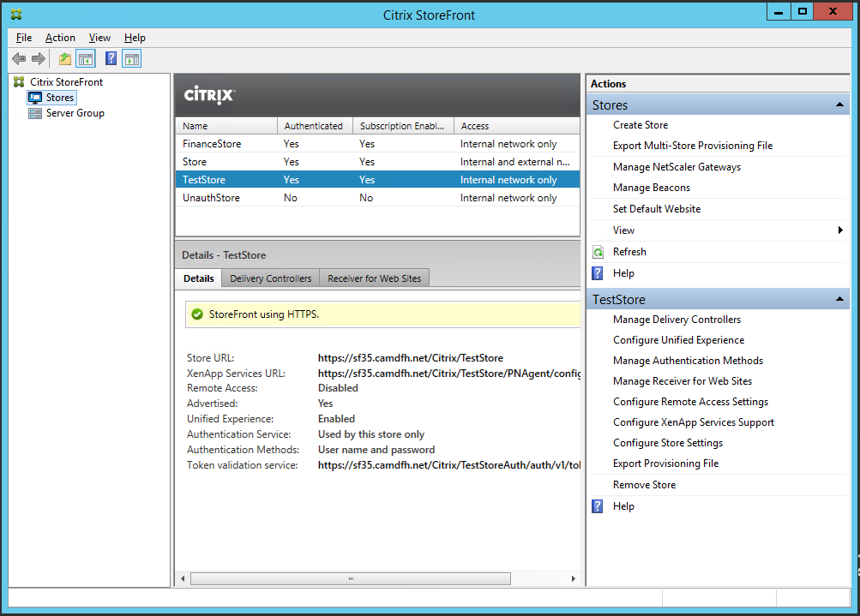This screenshot has width=860, height=616.
Task: Select the Citrix StoreFront root node
Action: [66, 82]
